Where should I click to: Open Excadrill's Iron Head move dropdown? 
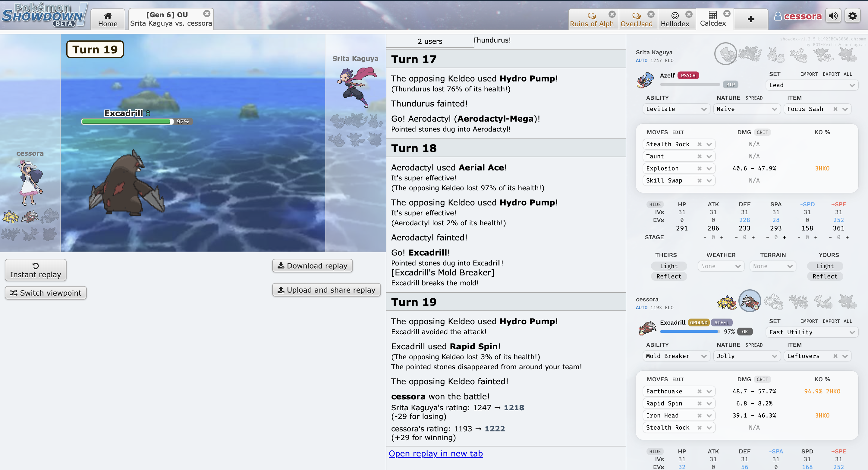coord(709,416)
